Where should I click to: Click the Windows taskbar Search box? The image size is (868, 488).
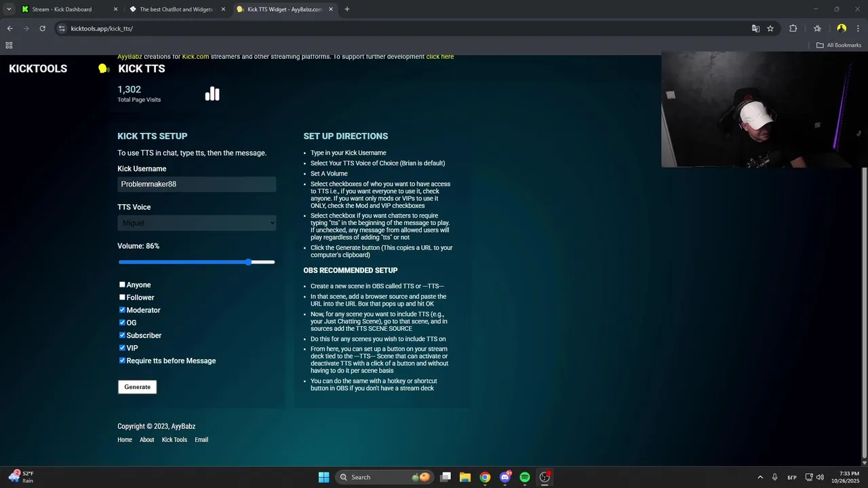click(384, 477)
